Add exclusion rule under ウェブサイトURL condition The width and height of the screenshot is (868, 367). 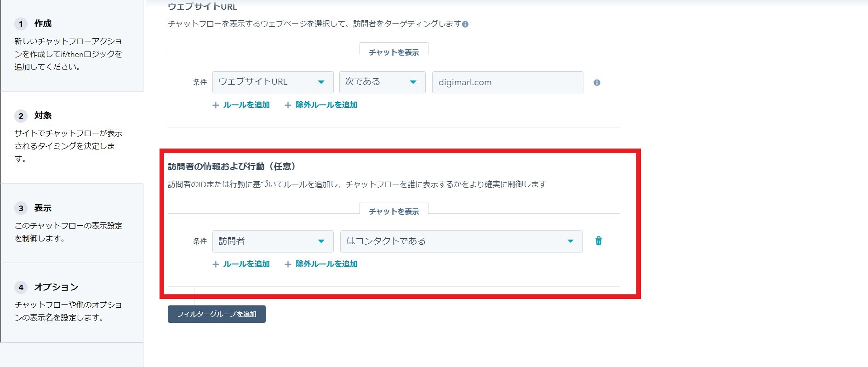pos(321,105)
